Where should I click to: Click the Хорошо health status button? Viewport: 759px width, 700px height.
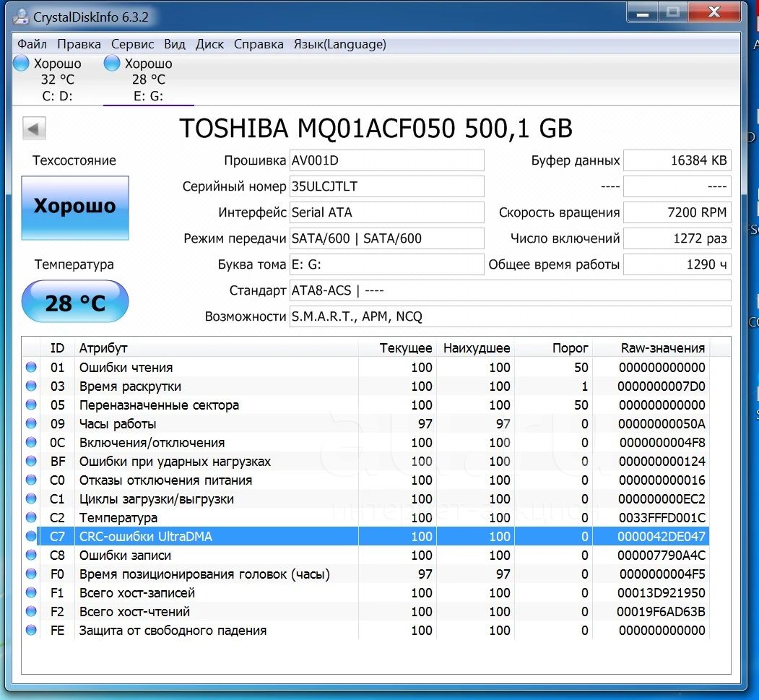pyautogui.click(x=75, y=207)
